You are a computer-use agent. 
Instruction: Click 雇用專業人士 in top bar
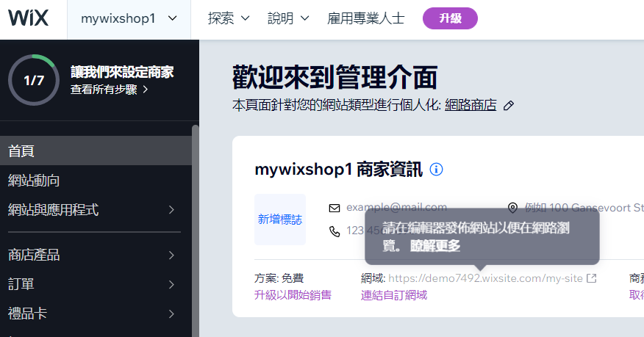tap(365, 18)
